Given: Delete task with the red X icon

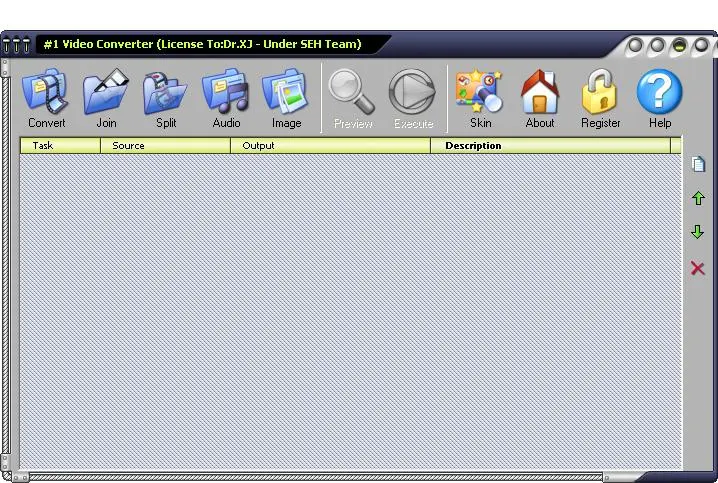Looking at the screenshot, I should tap(697, 268).
